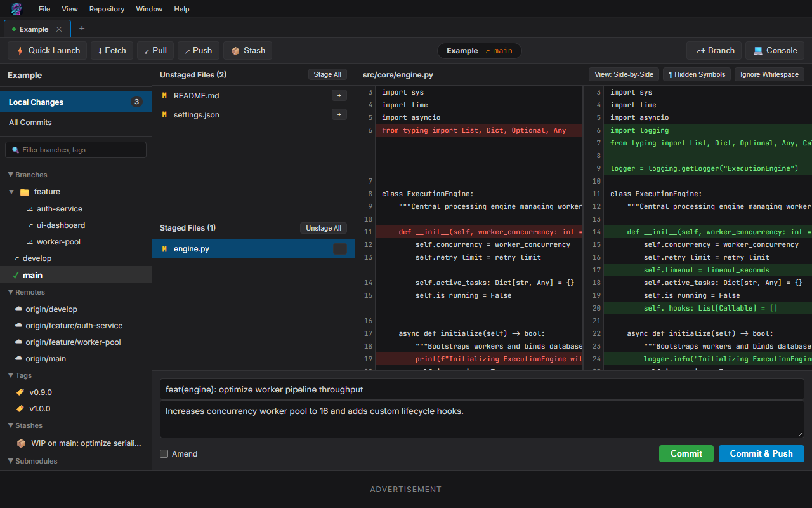Click the cloud icon beside origin/develop
The image size is (812, 508).
pos(19,309)
